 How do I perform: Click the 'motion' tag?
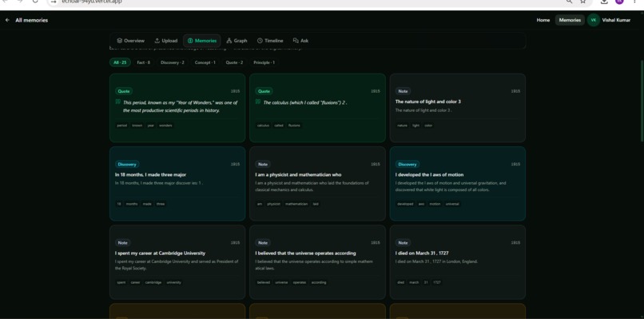pyautogui.click(x=435, y=204)
